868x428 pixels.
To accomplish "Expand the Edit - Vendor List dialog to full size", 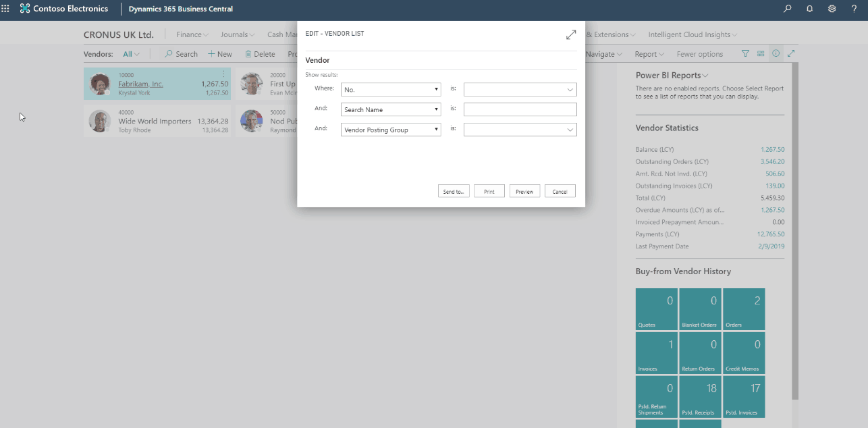I will click(x=571, y=34).
